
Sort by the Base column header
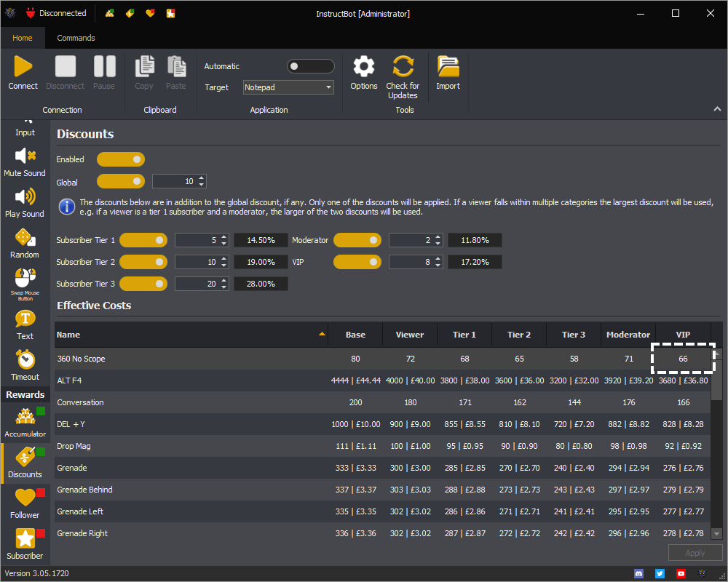(355, 335)
